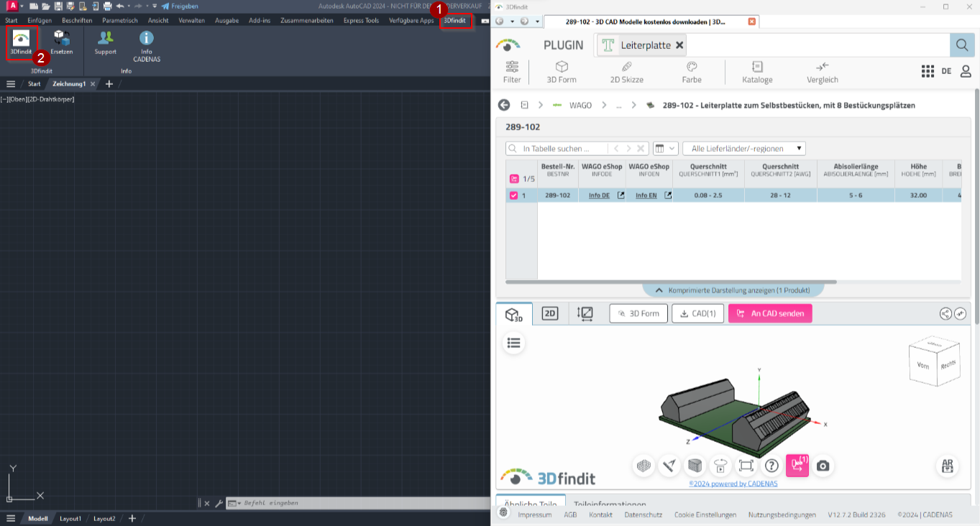Image resolution: width=980 pixels, height=526 pixels.
Task: Open Support in the AutoCAD ribbon
Action: [105, 42]
